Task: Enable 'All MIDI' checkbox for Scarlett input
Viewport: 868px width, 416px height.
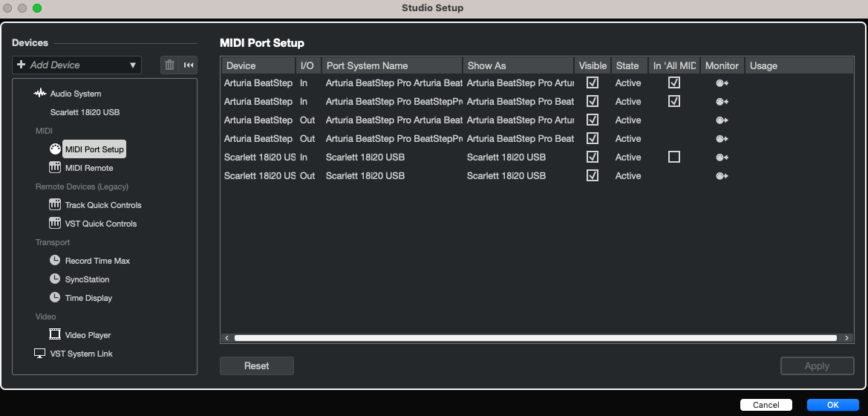Action: coord(673,157)
